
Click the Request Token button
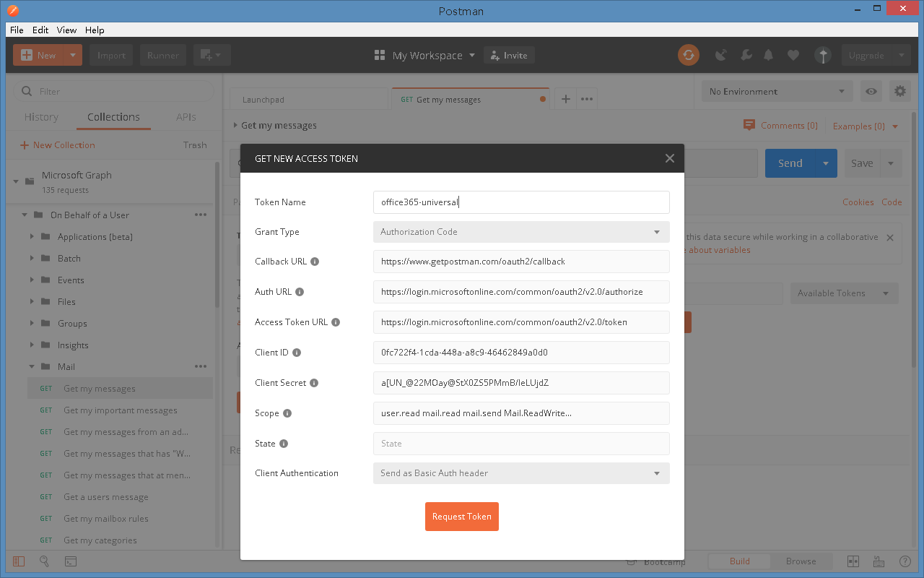click(x=462, y=517)
